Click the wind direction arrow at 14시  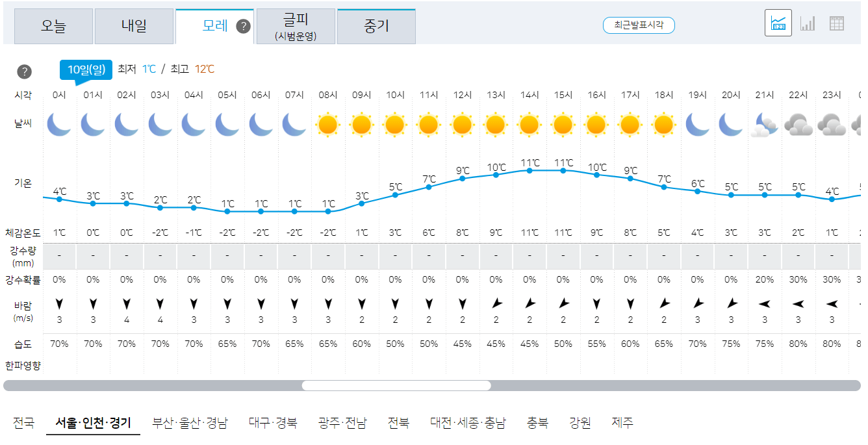click(x=529, y=303)
